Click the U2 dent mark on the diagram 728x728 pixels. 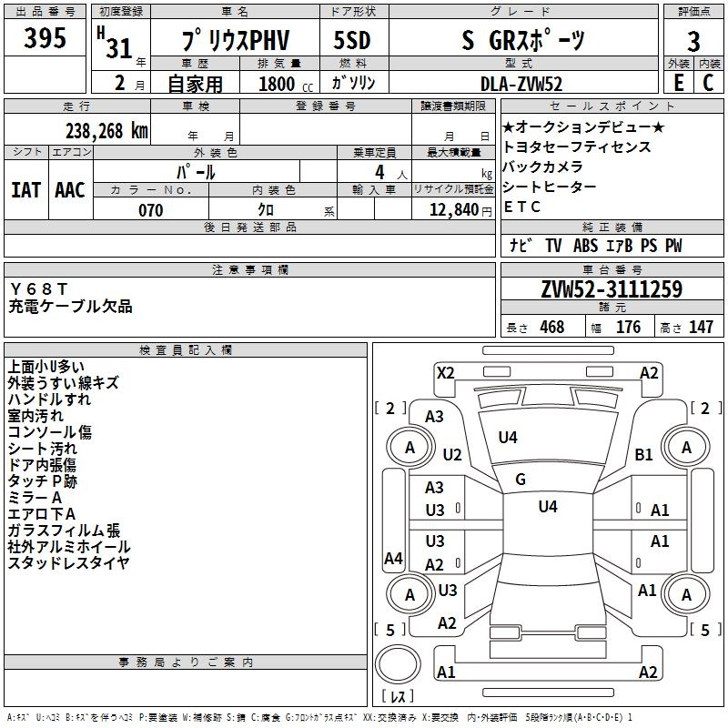pos(452,455)
